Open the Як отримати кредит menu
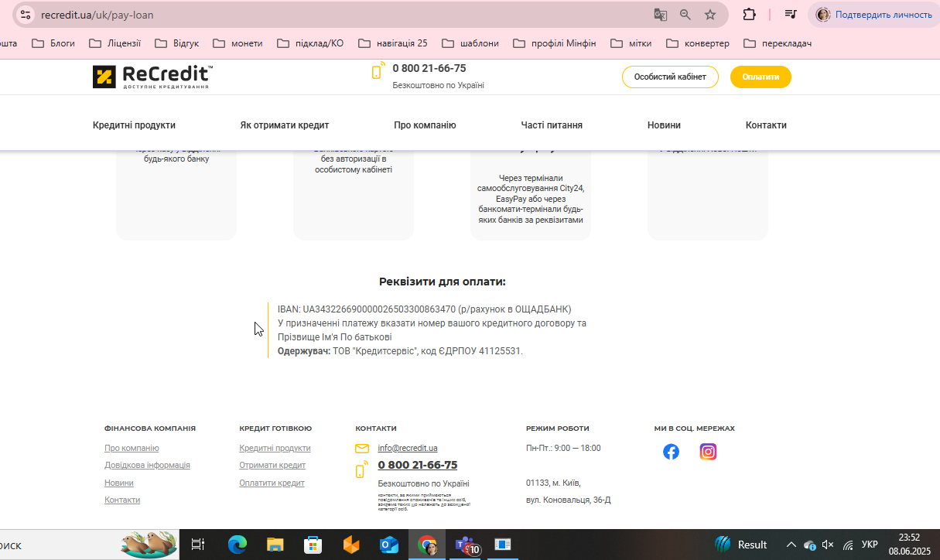The image size is (940, 560). [285, 125]
